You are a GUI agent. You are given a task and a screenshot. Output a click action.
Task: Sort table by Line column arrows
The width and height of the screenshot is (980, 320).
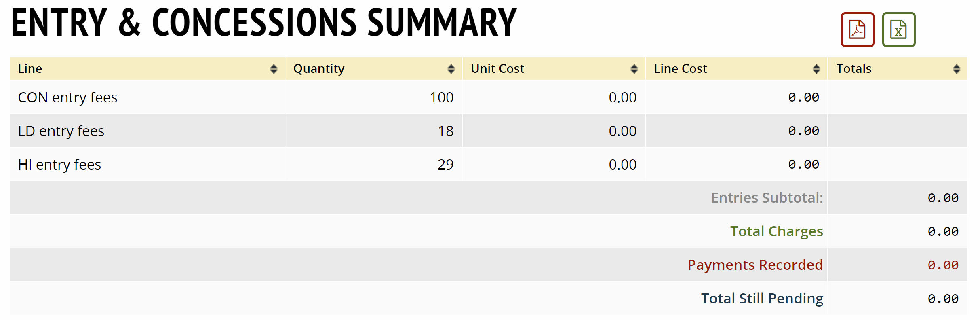[x=274, y=69]
